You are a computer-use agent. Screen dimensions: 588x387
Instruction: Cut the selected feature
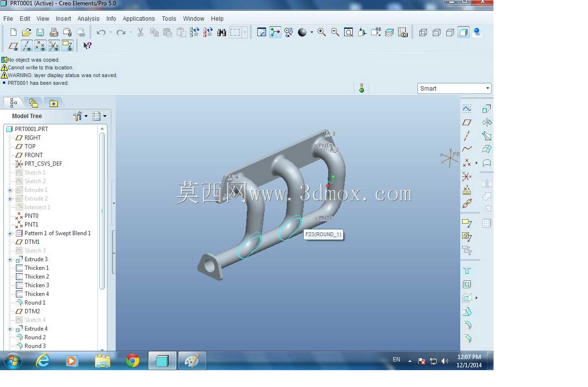pyautogui.click(x=141, y=32)
